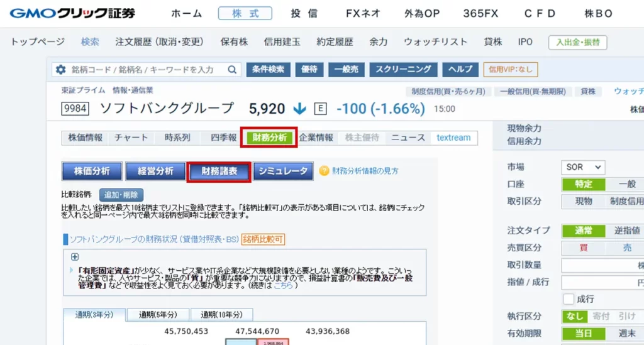Select 当日 expiration toggle
Viewport: 644px width, 345px height.
583,334
